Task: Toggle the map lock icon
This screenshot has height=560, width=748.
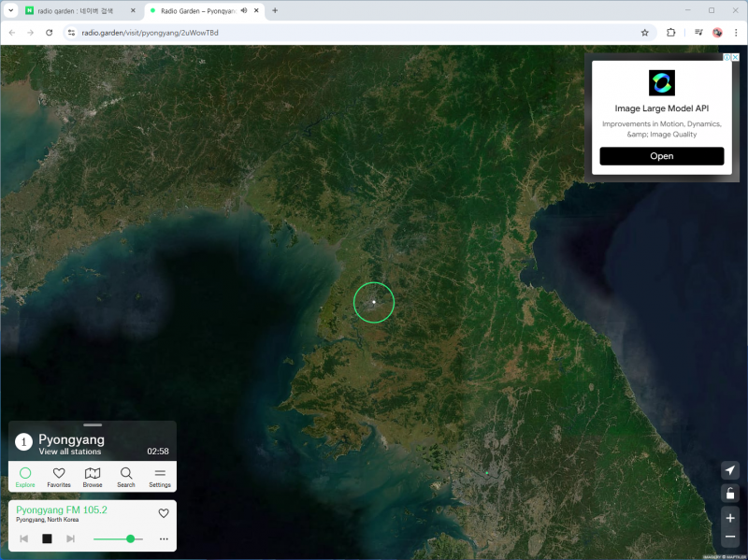Action: tap(730, 494)
